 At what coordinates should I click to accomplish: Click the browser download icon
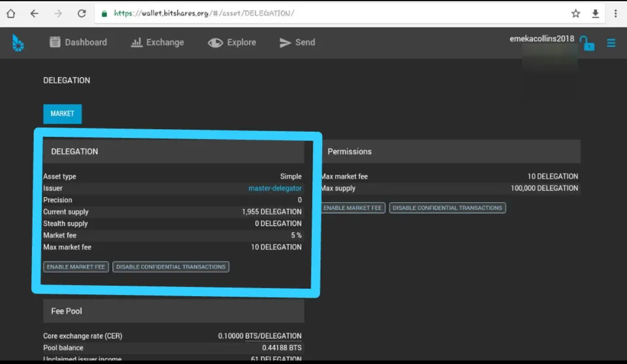[596, 14]
